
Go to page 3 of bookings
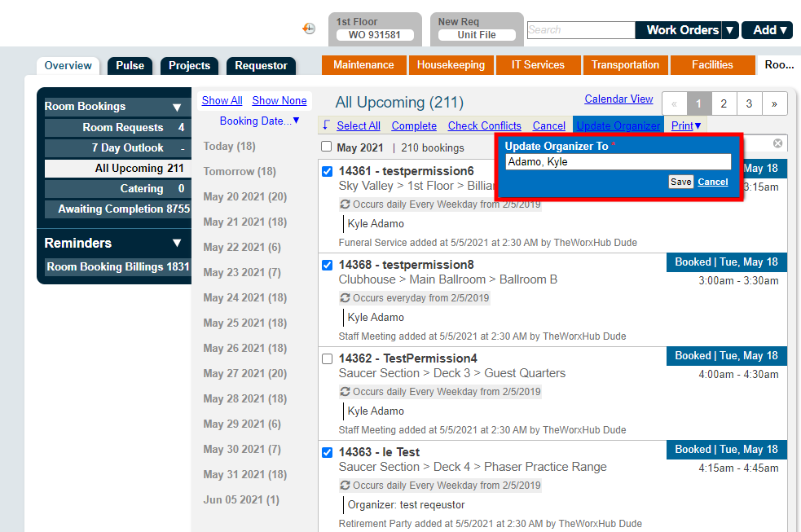click(749, 103)
